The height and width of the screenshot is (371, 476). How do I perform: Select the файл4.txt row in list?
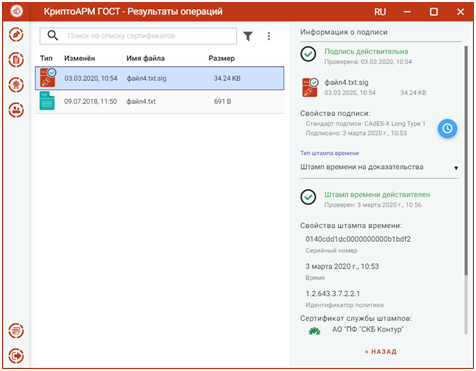[x=160, y=101]
